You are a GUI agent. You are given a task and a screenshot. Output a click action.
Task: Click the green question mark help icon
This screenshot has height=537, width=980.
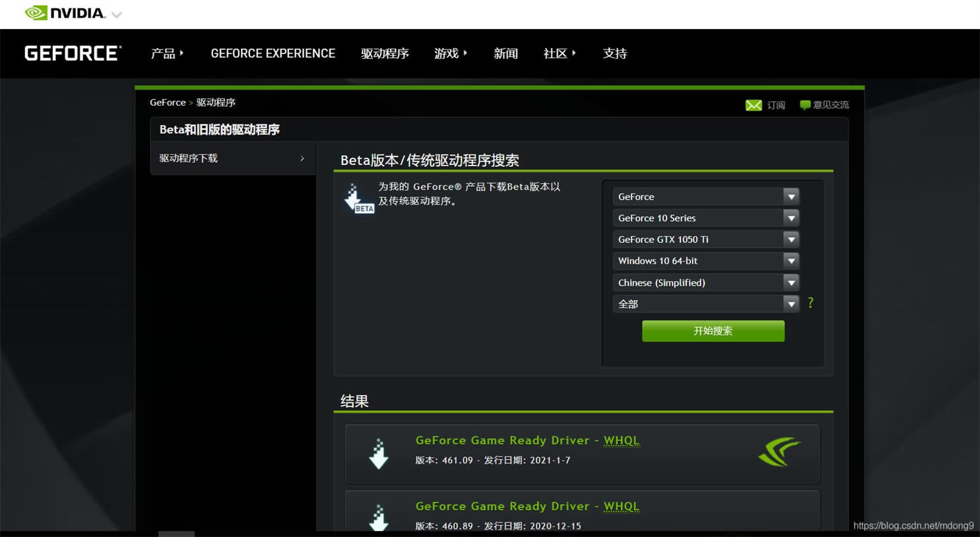810,303
